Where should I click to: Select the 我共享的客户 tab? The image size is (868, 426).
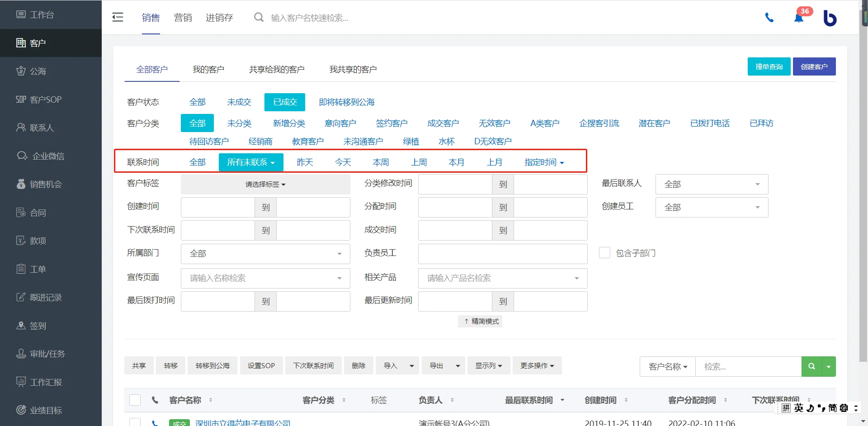[353, 69]
